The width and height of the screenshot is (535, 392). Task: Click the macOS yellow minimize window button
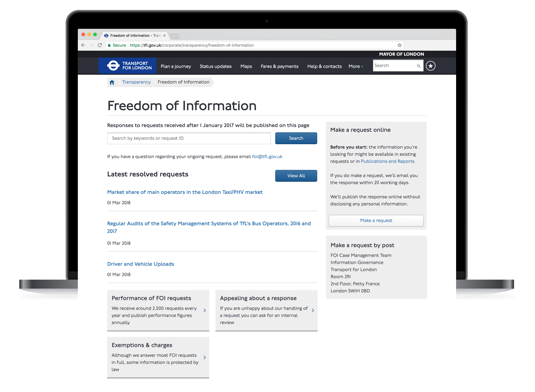[x=89, y=34]
